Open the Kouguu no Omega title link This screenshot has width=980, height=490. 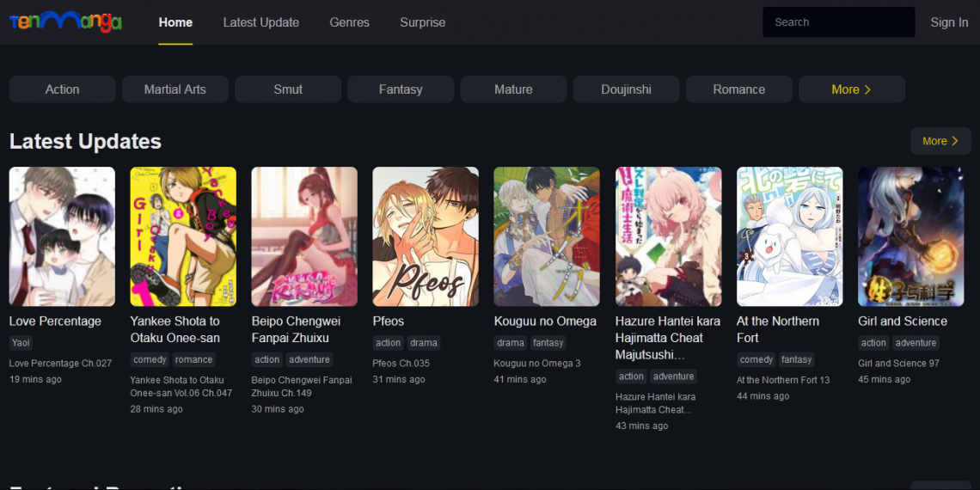click(545, 322)
